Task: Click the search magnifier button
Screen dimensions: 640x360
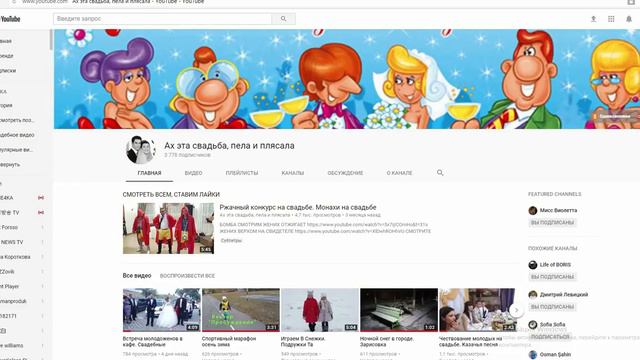Action: point(284,19)
